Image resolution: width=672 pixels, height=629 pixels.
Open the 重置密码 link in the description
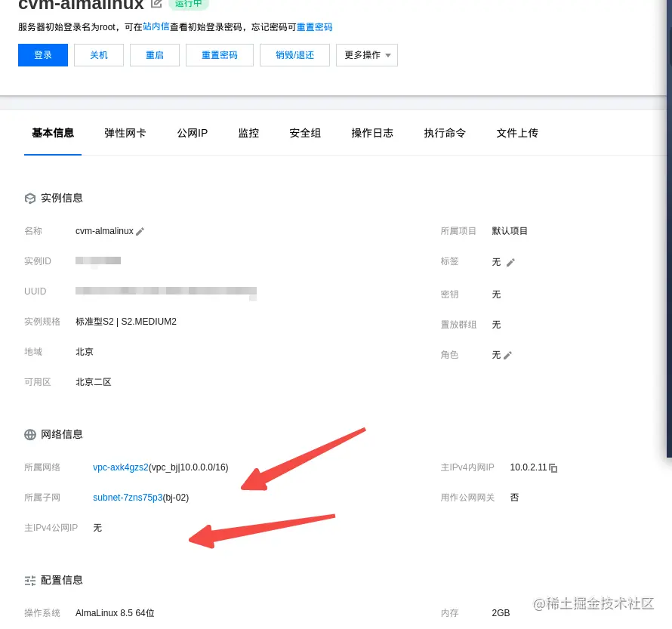click(315, 27)
